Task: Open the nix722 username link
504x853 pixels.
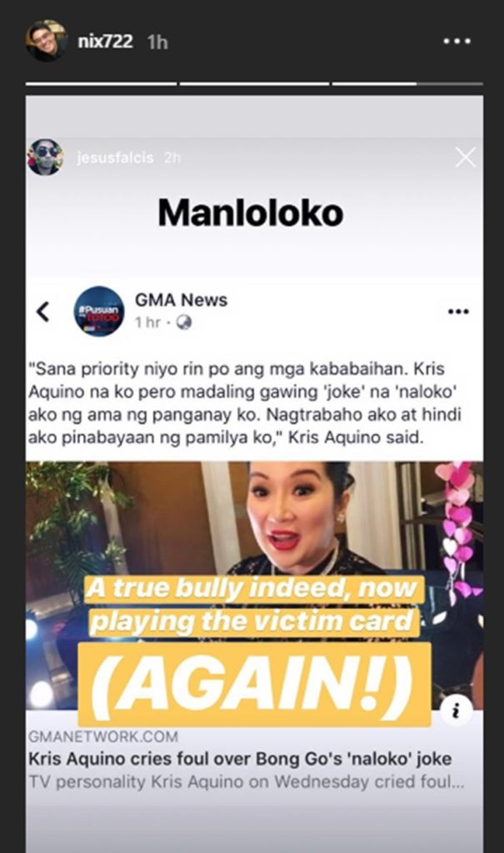Action: pyautogui.click(x=105, y=42)
